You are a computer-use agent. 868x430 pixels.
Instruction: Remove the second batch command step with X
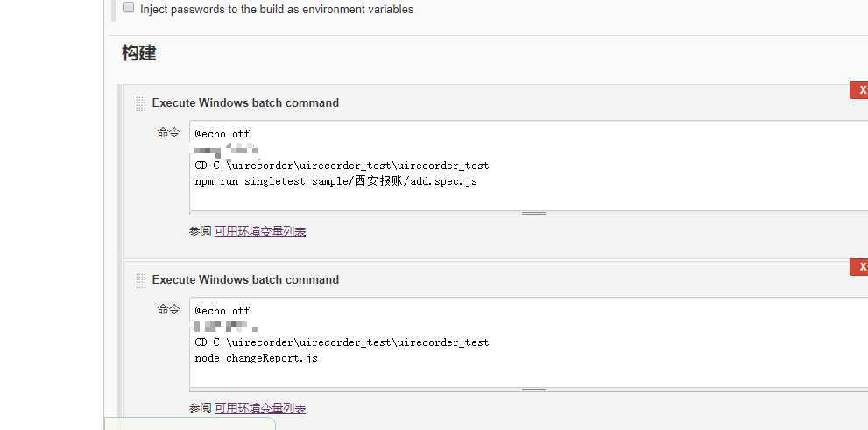[x=860, y=267]
